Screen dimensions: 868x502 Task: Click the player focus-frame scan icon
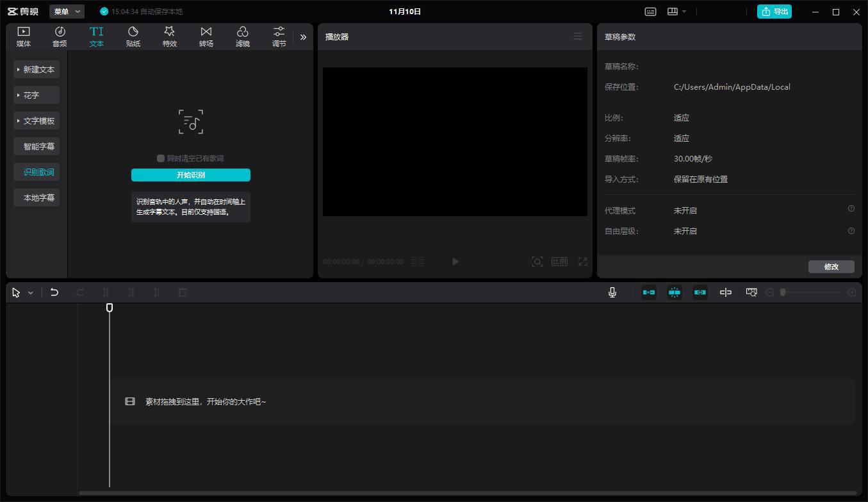(x=537, y=262)
